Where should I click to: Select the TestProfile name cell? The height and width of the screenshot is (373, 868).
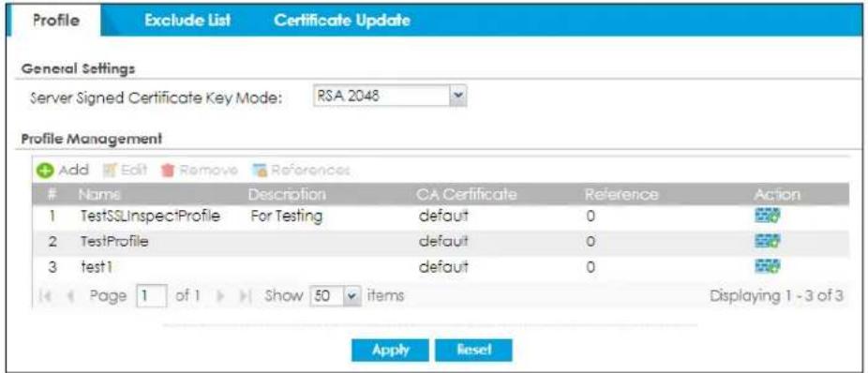tap(113, 242)
